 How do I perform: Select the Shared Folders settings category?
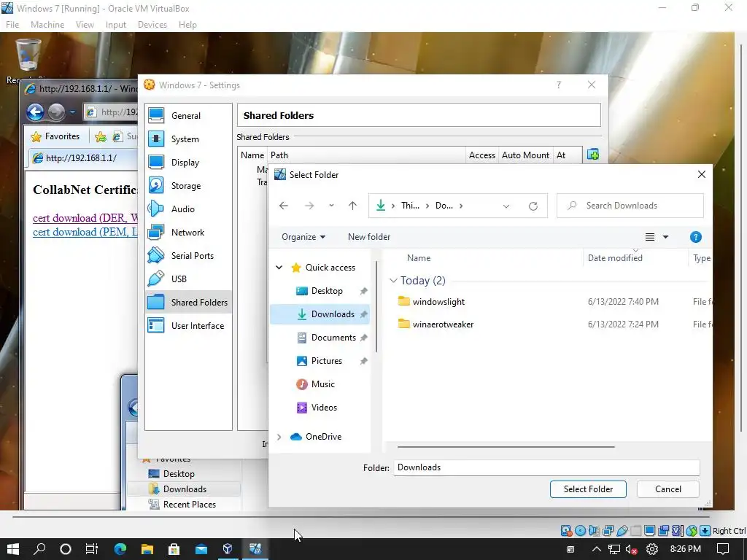coord(189,303)
